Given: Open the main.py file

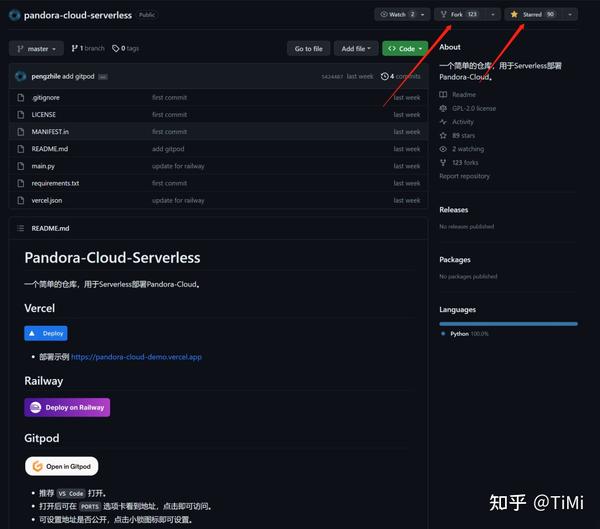Looking at the screenshot, I should 43,166.
